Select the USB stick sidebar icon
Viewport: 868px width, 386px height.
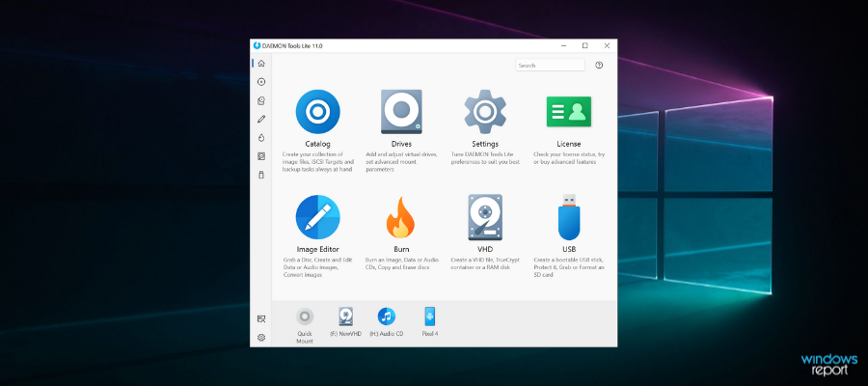click(261, 175)
